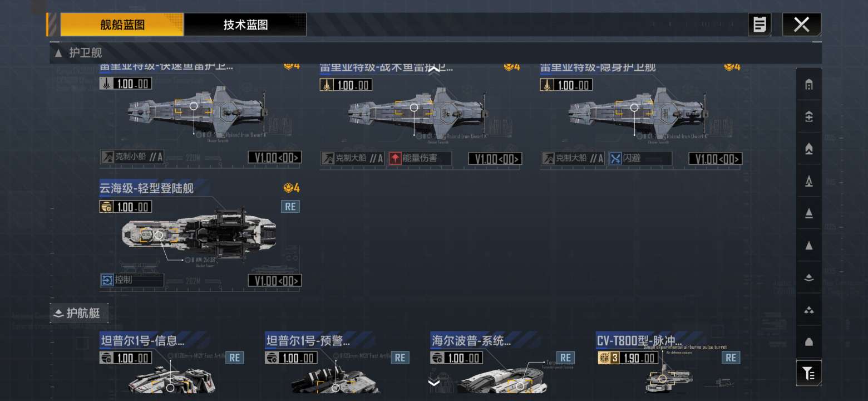Image resolution: width=868 pixels, height=401 pixels.
Task: Open the CV-T800型-脉冲 blueprint card
Action: point(669,362)
